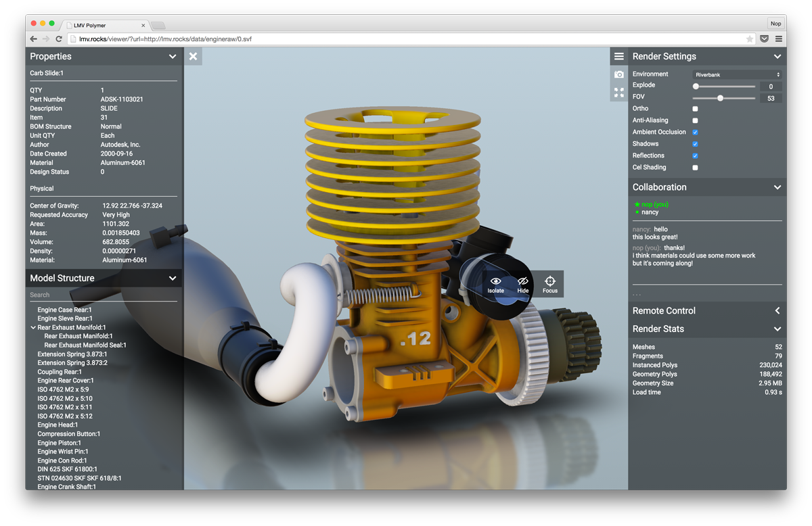Viewport: 812px width, 526px height.
Task: Select STN 024630 SKF SKF 618/8:1
Action: tap(80, 478)
